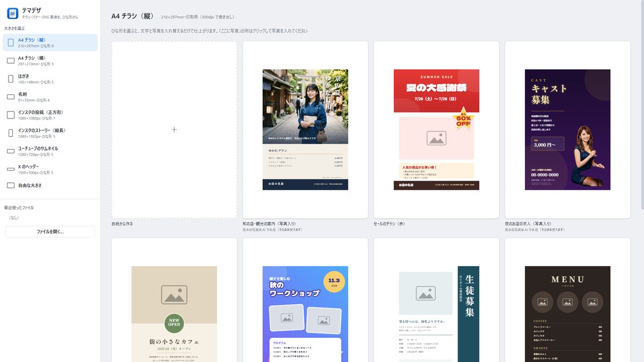The height and width of the screenshot is (362, 644).
Task: Select ユーチューブのサムネイル size
Action: pos(50,151)
